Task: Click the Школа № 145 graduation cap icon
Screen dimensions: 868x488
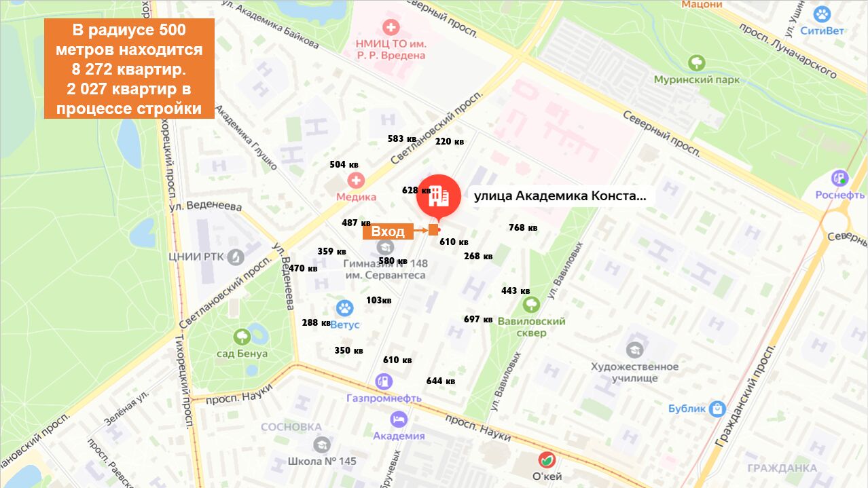Action: point(322,445)
